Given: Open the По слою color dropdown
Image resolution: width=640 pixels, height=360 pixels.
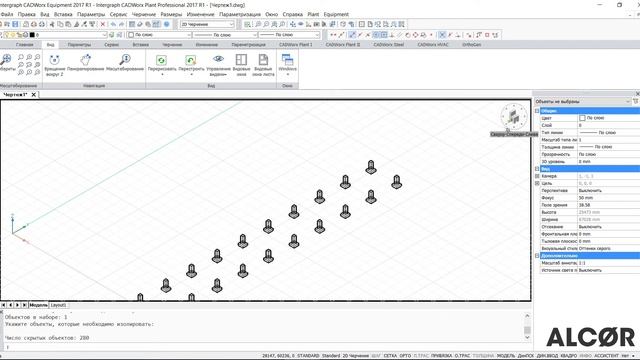Looking at the screenshot, I should [159, 35].
